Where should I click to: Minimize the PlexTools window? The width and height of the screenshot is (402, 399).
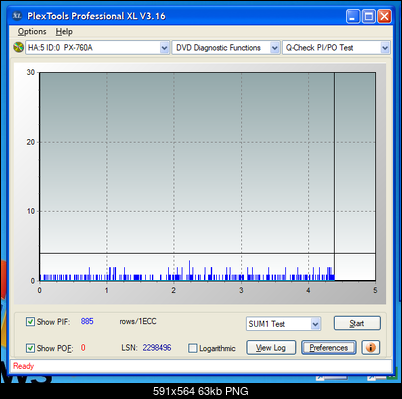click(353, 16)
